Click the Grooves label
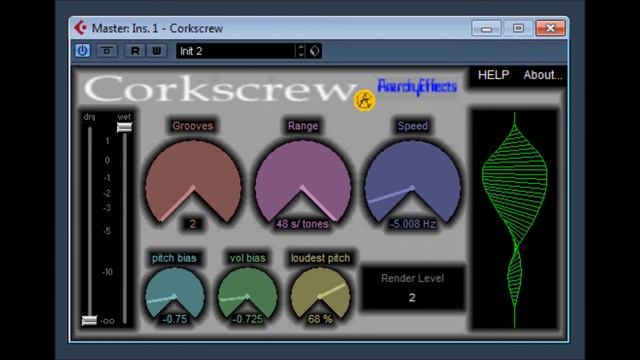640x360 pixels. click(193, 126)
